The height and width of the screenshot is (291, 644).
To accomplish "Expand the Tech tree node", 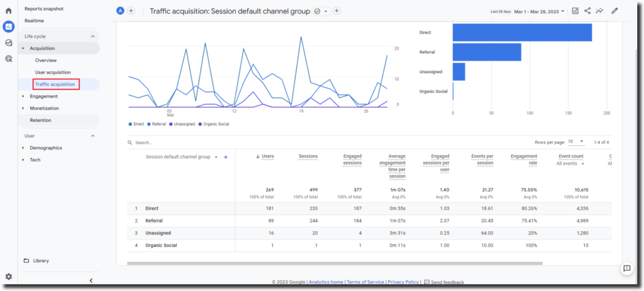I will tap(23, 160).
